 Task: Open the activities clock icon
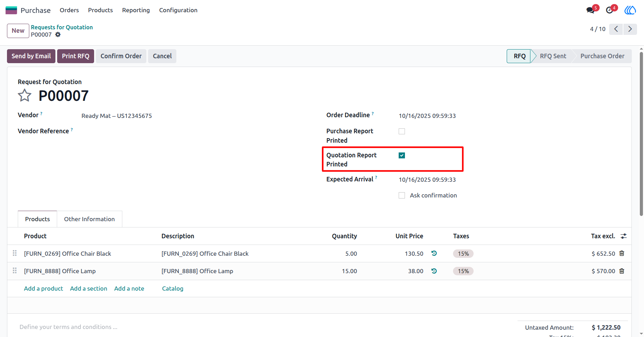tap(609, 10)
